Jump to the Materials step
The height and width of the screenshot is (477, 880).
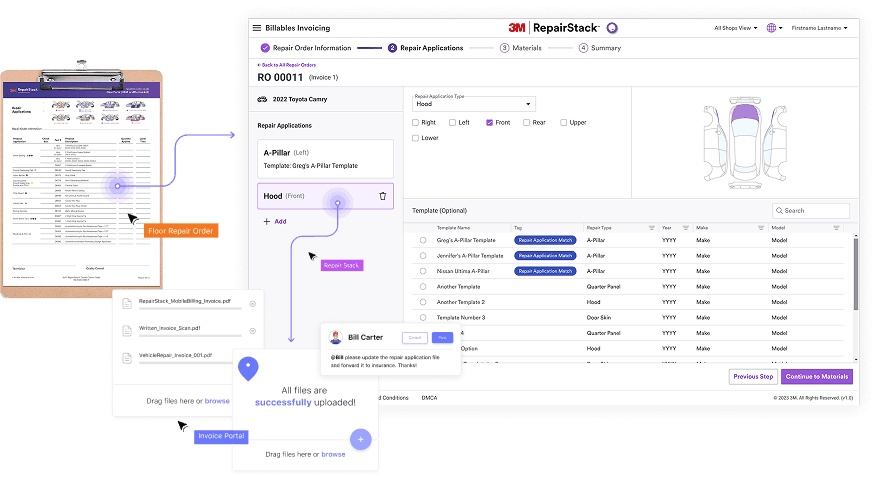click(521, 48)
